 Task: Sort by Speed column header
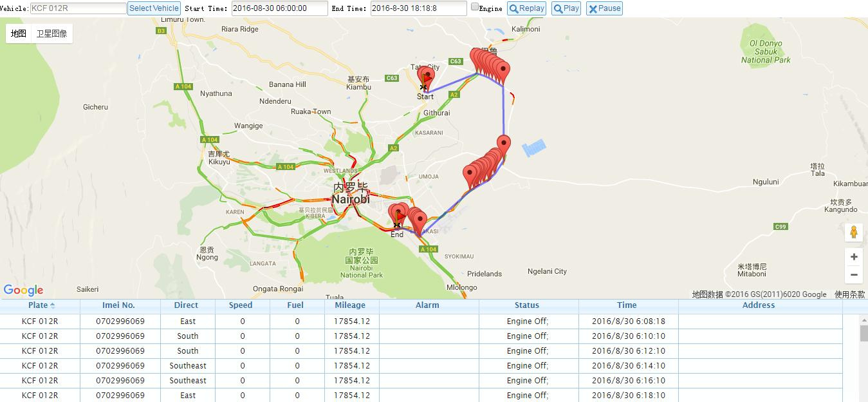click(x=243, y=305)
